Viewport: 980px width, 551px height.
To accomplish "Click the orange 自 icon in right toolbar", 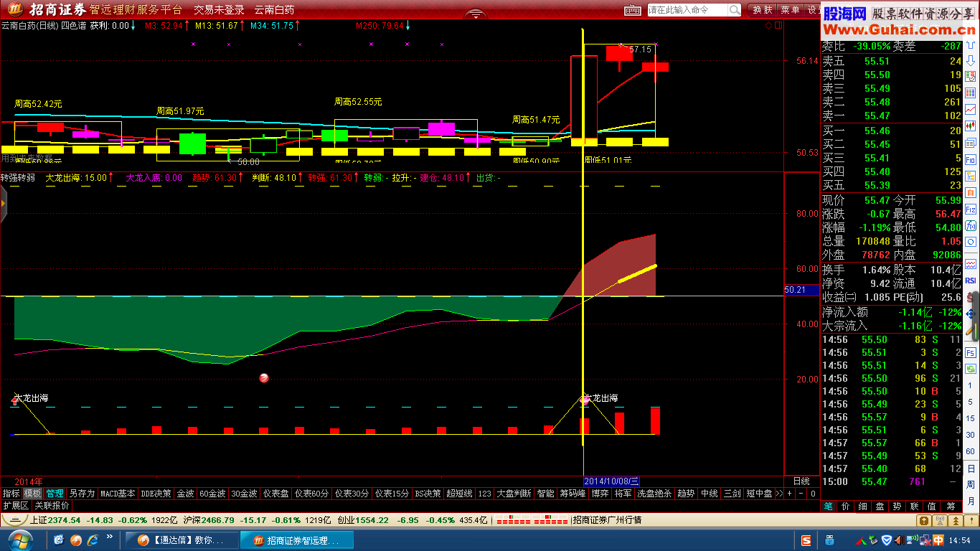I will 970,192.
